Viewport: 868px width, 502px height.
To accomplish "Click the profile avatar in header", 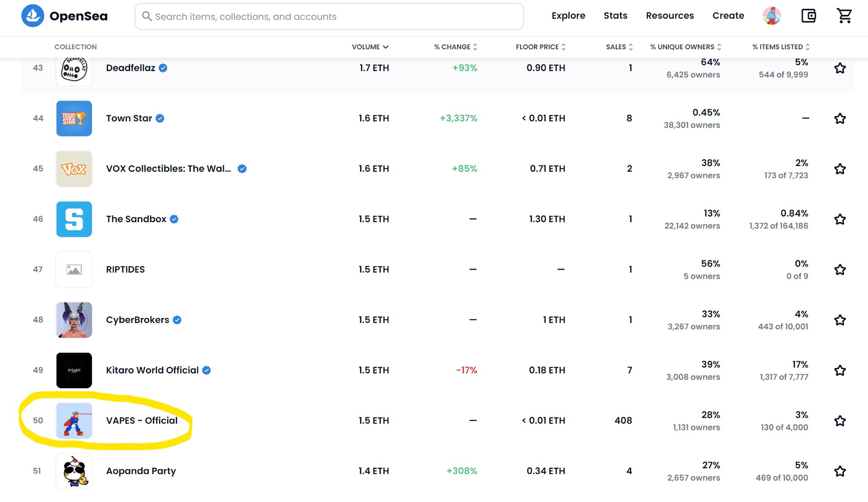I will (772, 16).
